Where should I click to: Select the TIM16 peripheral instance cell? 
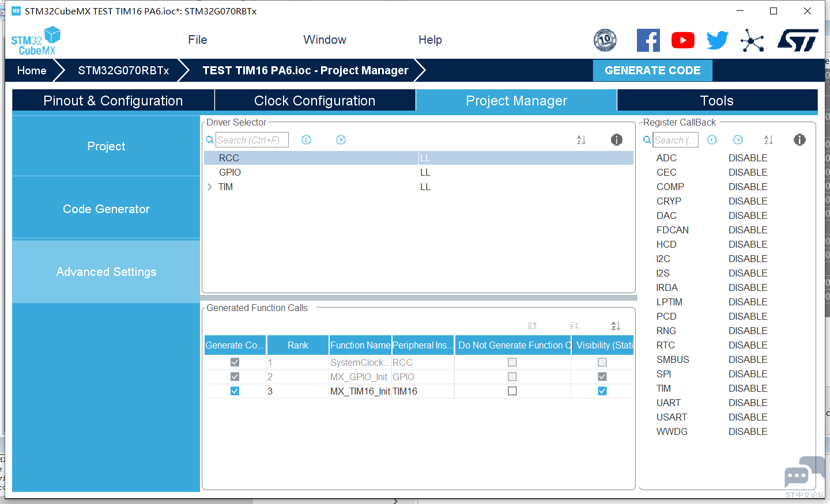pyautogui.click(x=423, y=391)
